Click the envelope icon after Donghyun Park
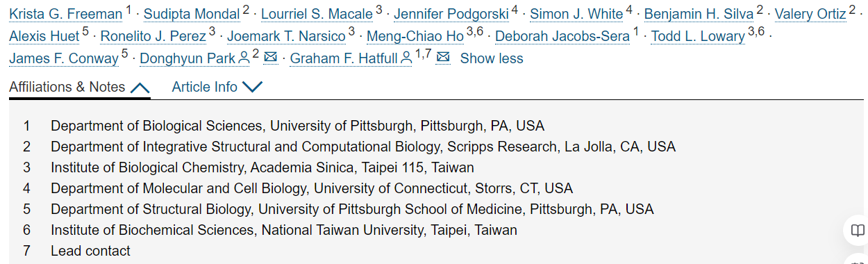 (x=271, y=58)
